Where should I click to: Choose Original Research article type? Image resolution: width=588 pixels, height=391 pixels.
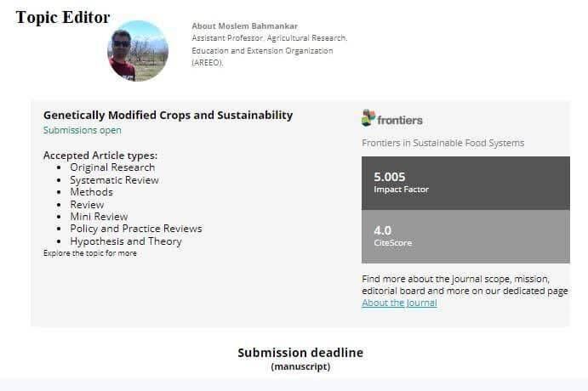[112, 167]
